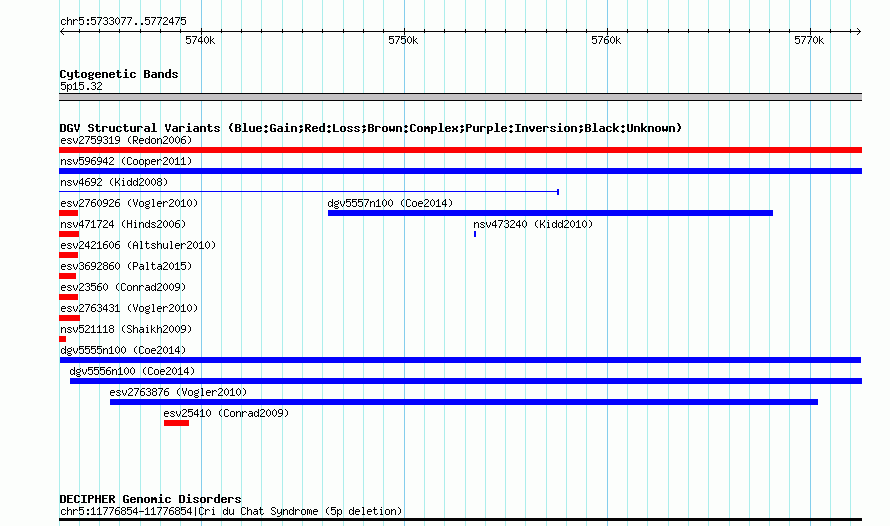890x526 pixels.
Task: Click the DECIPHER Genomic Disorders track title
Action: [x=150, y=499]
